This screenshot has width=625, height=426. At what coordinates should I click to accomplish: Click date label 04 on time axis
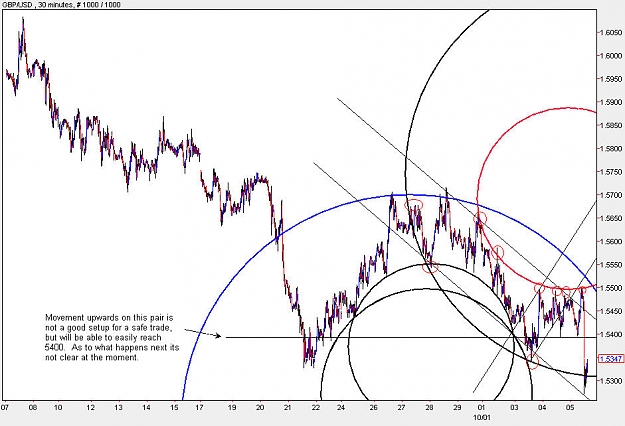[x=542, y=408]
